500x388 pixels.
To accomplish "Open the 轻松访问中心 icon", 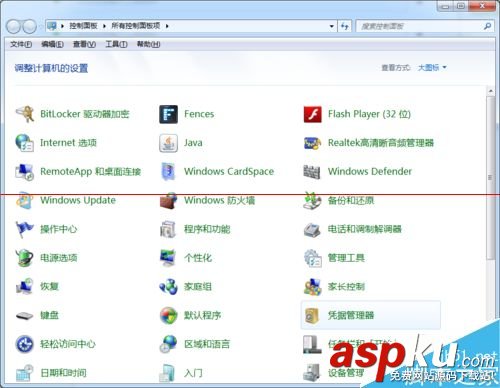I will tap(25, 344).
